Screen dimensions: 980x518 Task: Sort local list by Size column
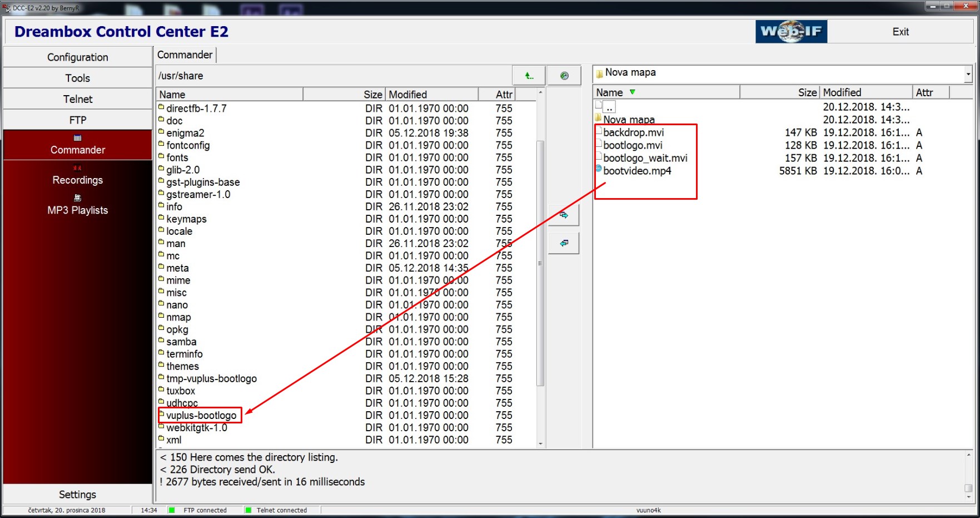(x=780, y=92)
